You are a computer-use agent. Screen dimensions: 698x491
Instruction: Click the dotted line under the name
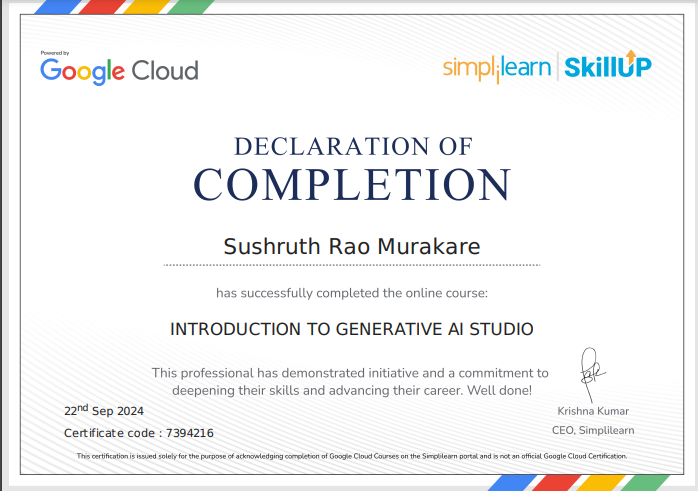352,265
